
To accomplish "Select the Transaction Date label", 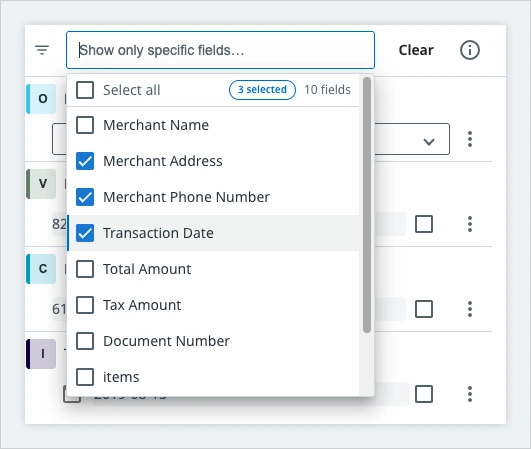I will pos(158,233).
